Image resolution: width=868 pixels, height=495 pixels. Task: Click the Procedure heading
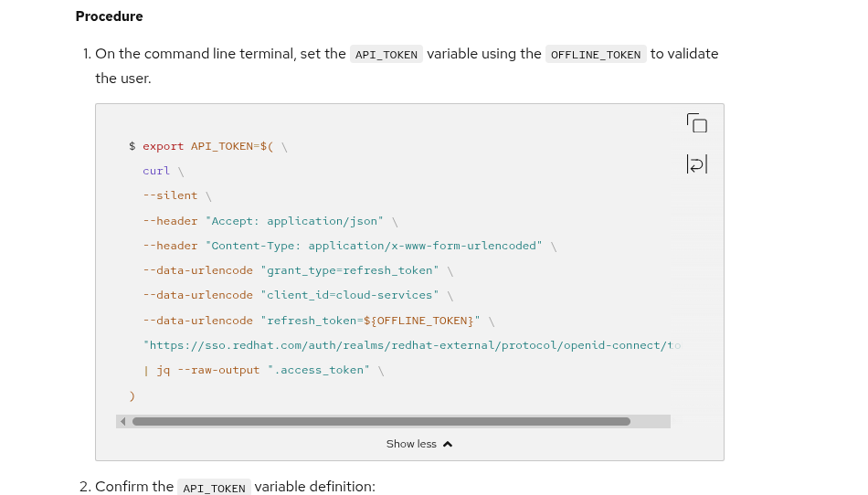109,16
